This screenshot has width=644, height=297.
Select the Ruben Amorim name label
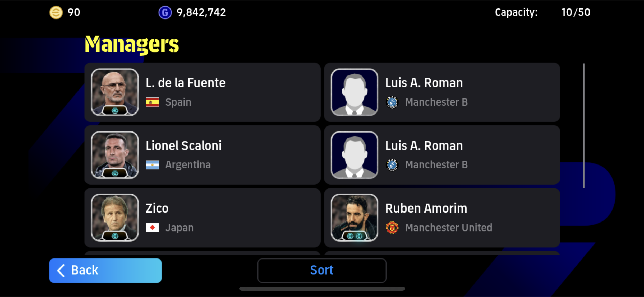(426, 208)
